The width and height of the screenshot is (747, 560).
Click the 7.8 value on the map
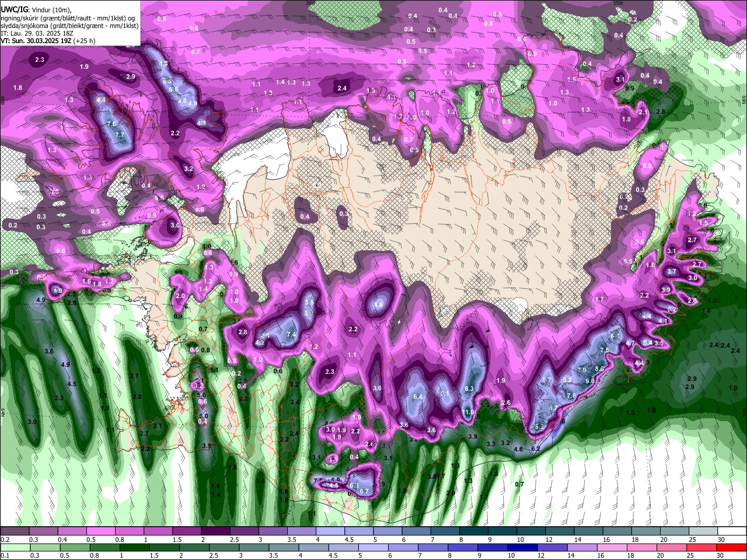571,395
